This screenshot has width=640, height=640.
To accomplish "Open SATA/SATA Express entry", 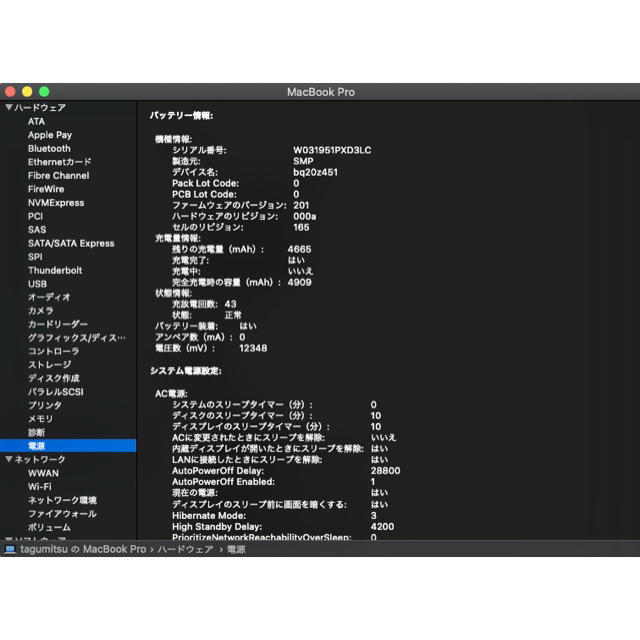I will tap(71, 243).
